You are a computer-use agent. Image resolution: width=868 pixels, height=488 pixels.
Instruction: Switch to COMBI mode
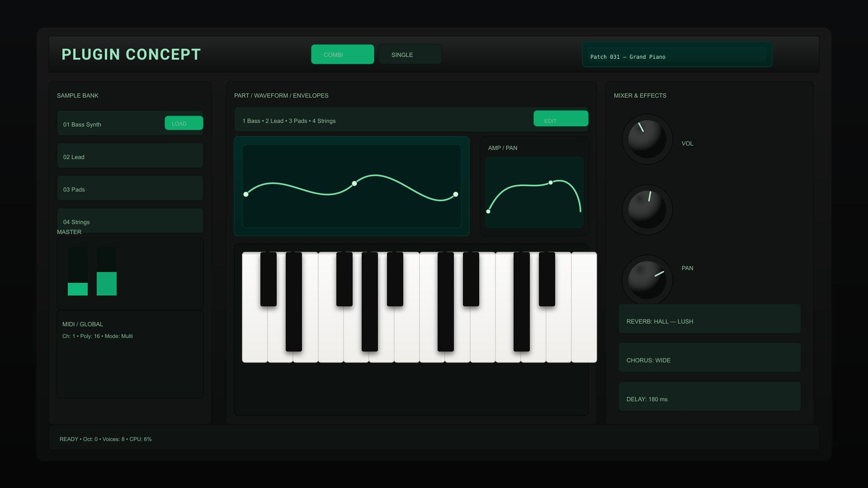pos(342,54)
